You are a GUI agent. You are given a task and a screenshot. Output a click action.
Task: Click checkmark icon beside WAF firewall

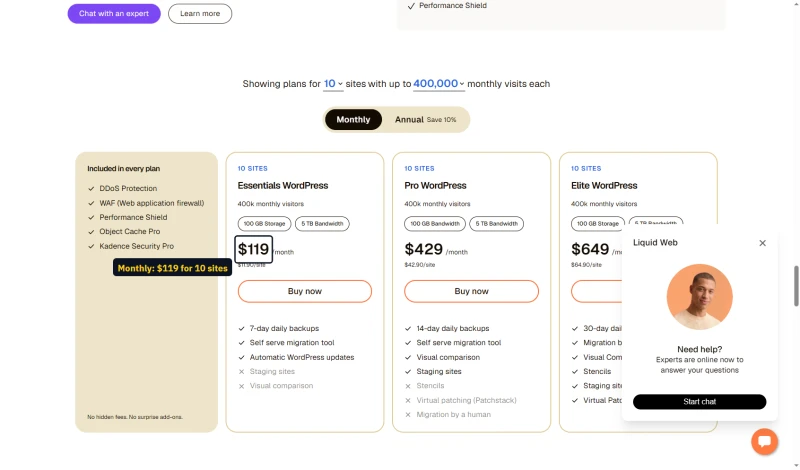tap(91, 203)
